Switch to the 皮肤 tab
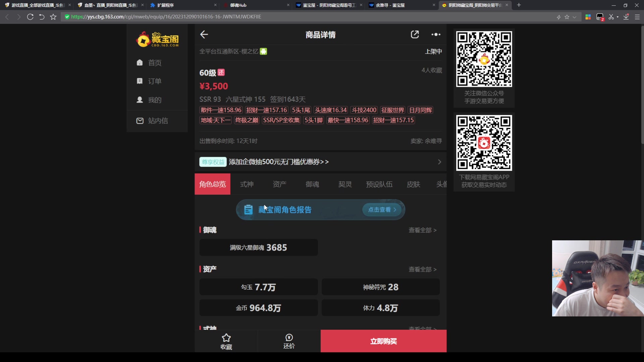Image resolution: width=644 pixels, height=362 pixels. coord(413,184)
